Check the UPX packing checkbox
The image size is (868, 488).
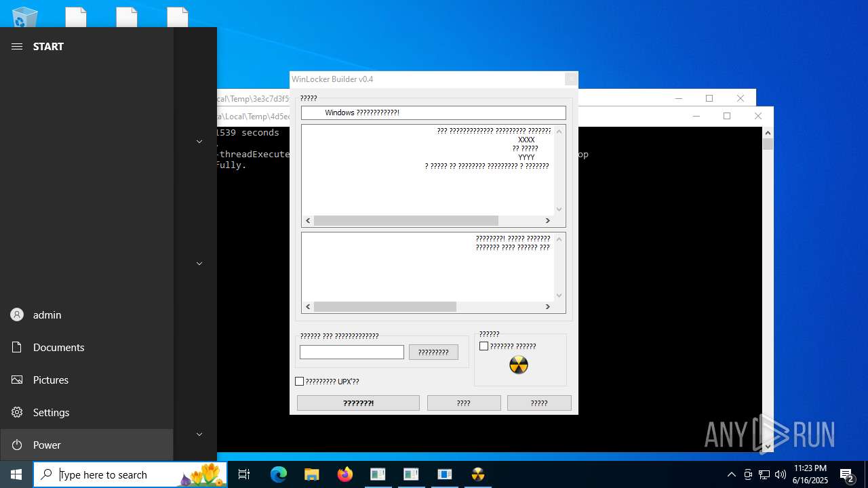[x=300, y=382]
